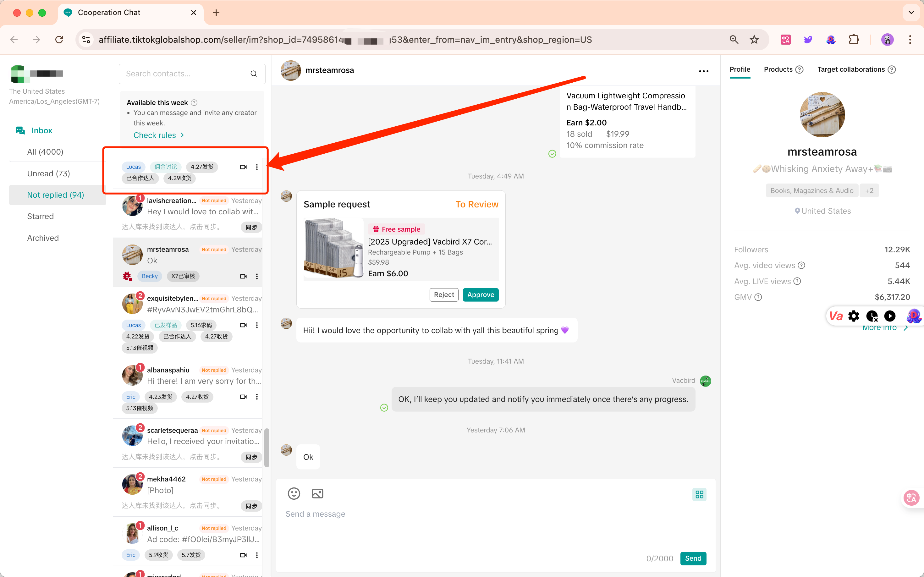
Task: Bookmark this page with the star icon
Action: (754, 40)
